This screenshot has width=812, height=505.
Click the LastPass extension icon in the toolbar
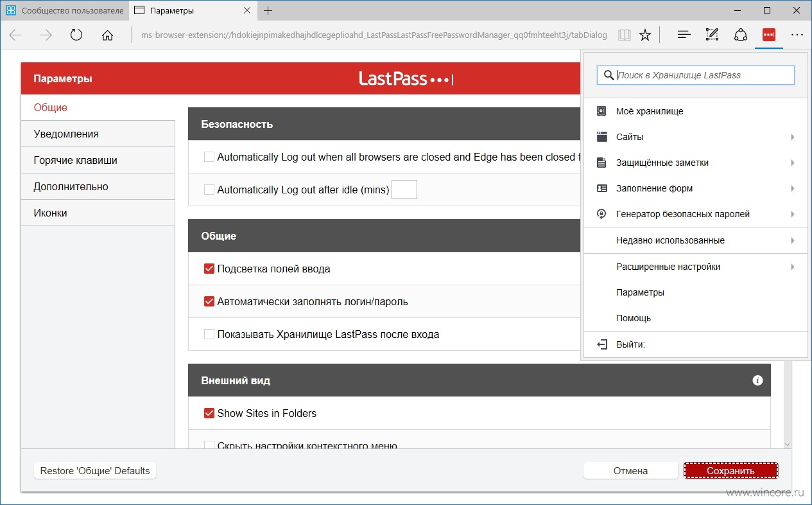(x=768, y=35)
